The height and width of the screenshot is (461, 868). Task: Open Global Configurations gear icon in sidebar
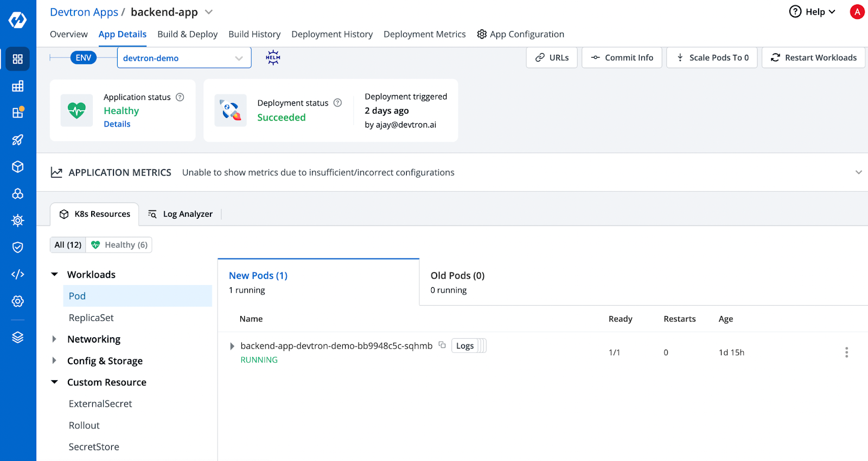[17, 301]
